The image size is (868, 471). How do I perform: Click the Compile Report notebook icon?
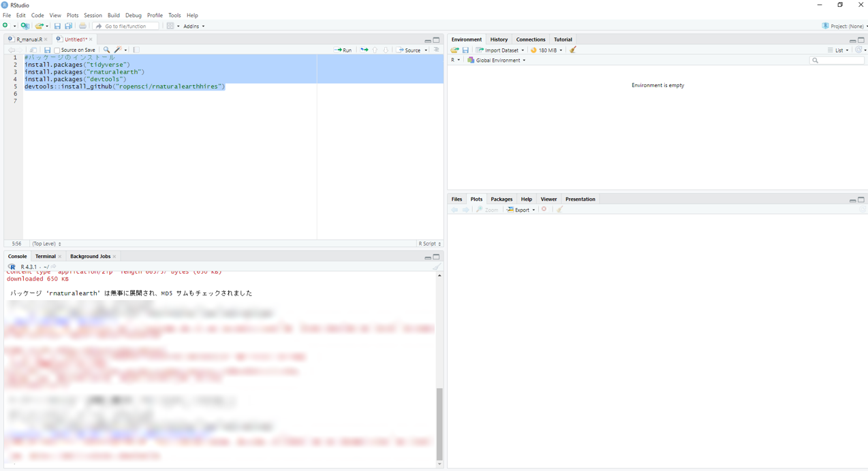[136, 50]
